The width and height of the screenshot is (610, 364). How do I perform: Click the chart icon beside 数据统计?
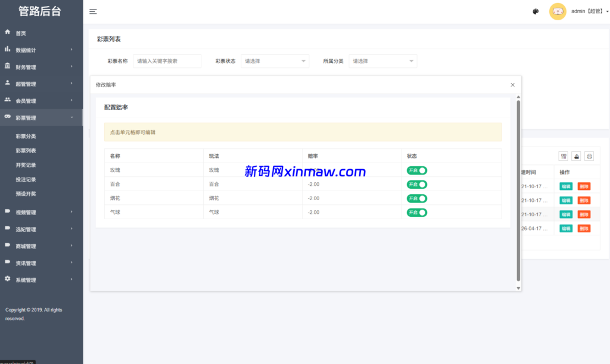tap(7, 50)
